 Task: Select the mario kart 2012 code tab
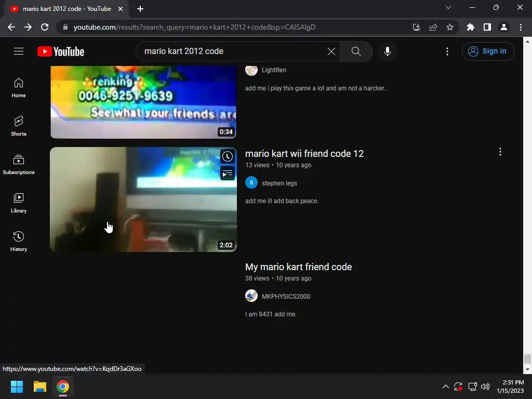66,9
